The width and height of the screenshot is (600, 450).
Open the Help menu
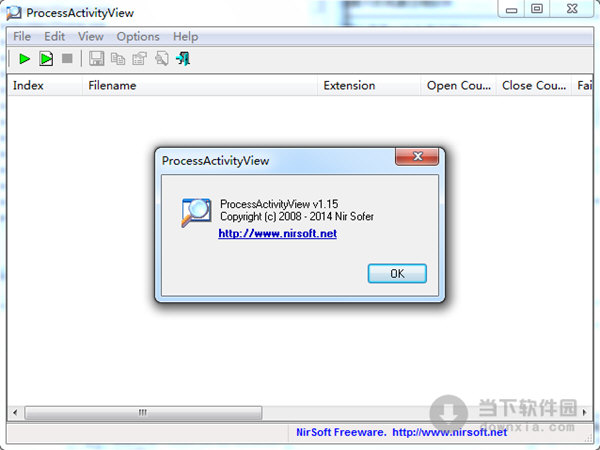pos(186,37)
